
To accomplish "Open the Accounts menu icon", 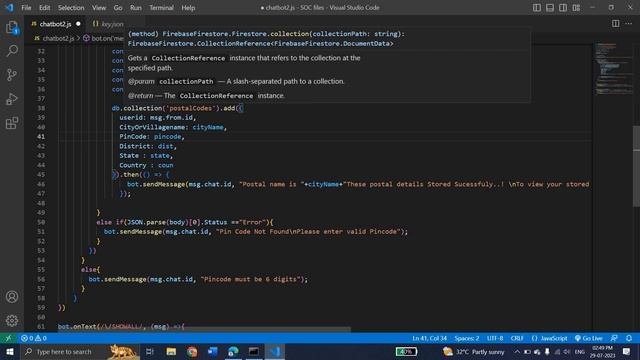I will (x=12, y=297).
